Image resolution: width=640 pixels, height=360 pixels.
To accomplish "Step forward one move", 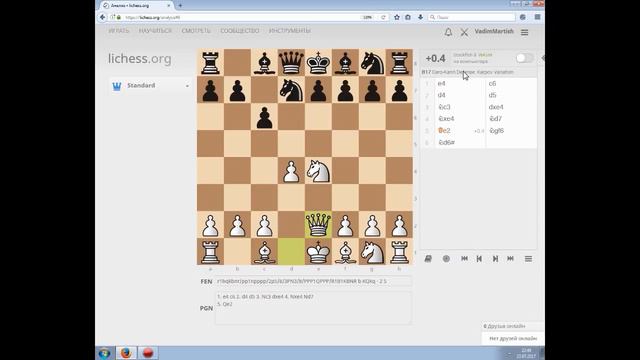I will click(x=495, y=259).
